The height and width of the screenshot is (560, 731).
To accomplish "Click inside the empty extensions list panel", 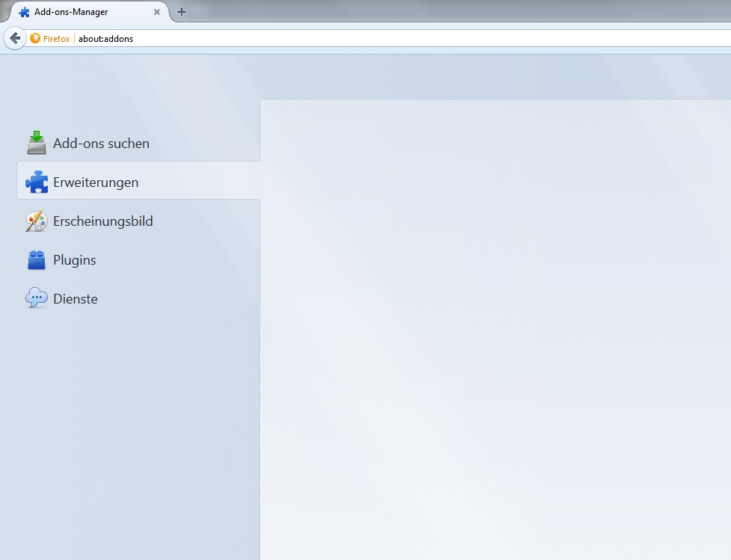I will pyautogui.click(x=493, y=329).
